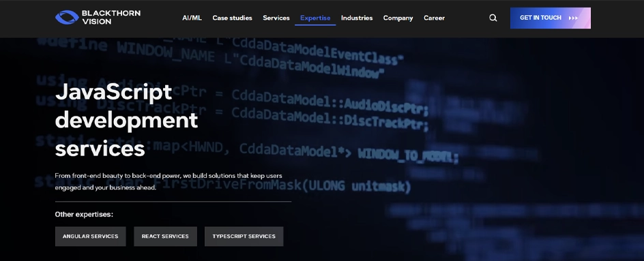The height and width of the screenshot is (261, 644).
Task: Go to Case studies
Action: pos(232,18)
